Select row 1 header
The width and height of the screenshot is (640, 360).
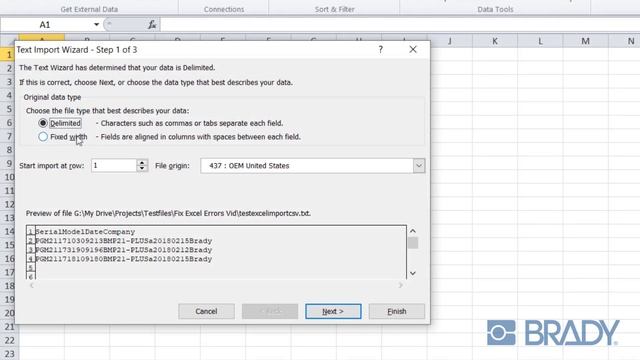point(8,54)
